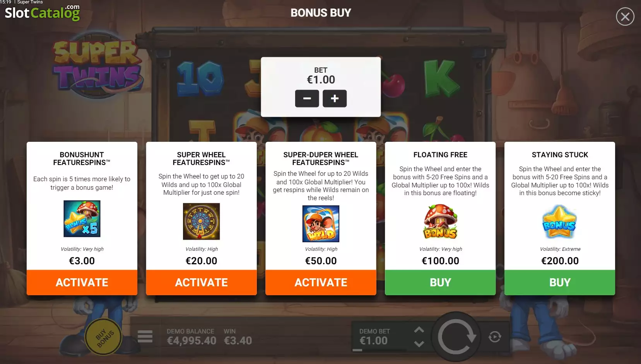Screen dimensions: 641x364
Task: Open the hamburger menu icon
Action: click(145, 336)
